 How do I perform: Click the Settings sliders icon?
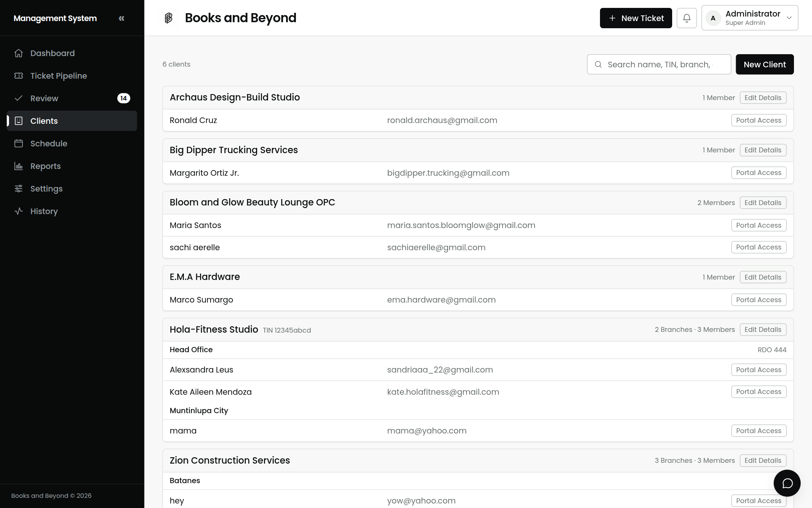tap(18, 189)
